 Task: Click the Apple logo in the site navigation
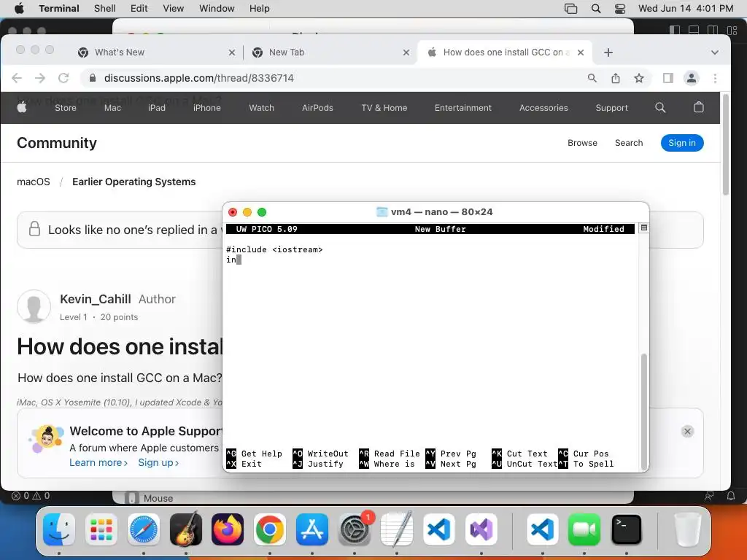(x=22, y=108)
